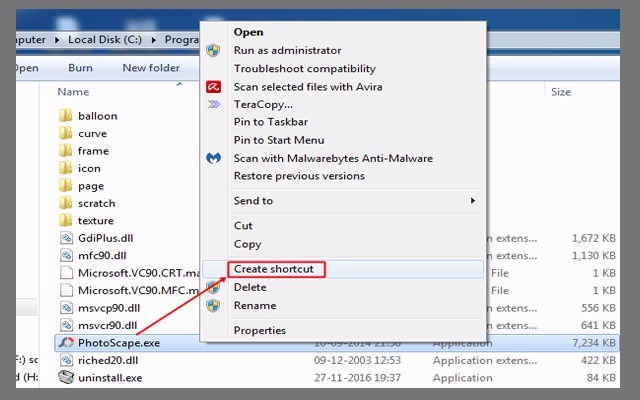Click the Burn toolbar button
640x400 pixels.
point(80,68)
